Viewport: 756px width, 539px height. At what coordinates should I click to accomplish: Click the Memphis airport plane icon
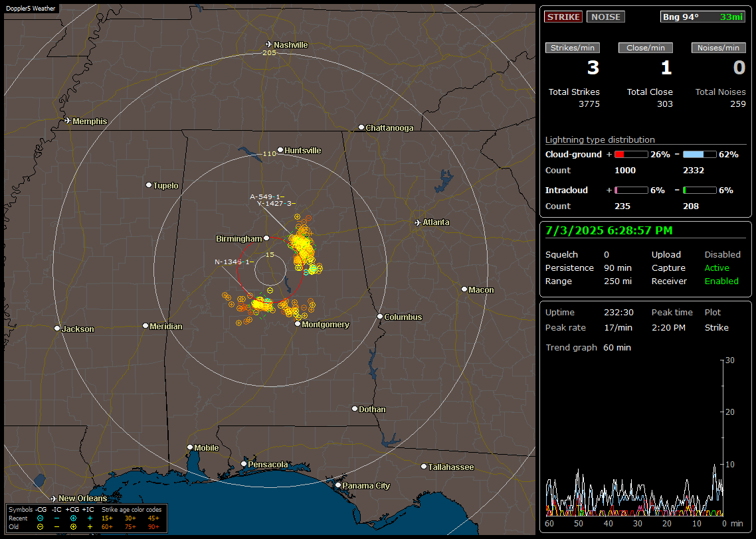pyautogui.click(x=68, y=120)
